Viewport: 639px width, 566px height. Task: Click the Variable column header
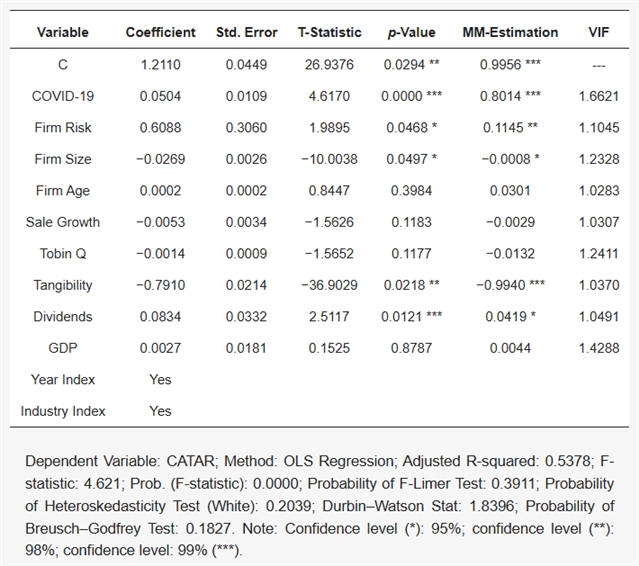62,33
